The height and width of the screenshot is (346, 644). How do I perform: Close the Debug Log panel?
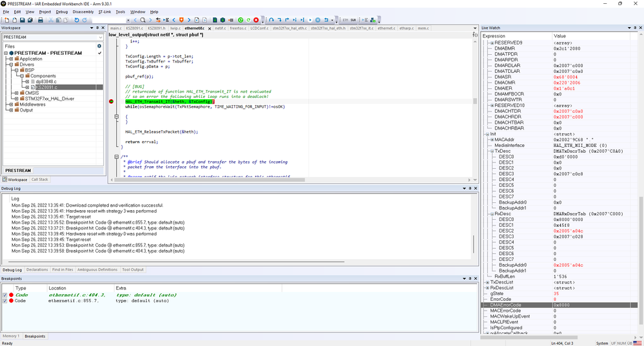click(x=476, y=188)
